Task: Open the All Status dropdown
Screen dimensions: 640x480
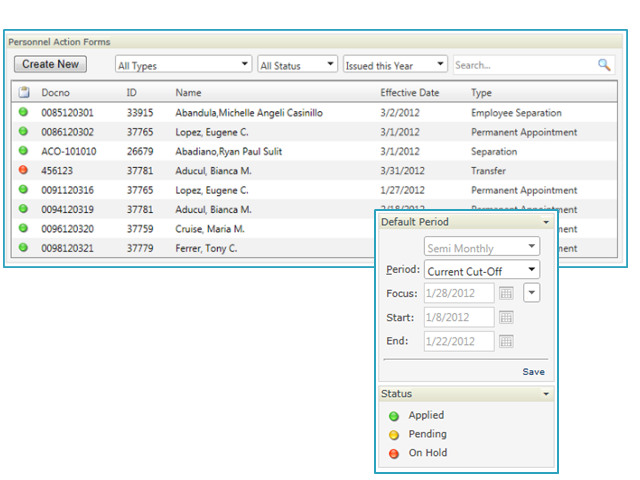Action: 298,64
